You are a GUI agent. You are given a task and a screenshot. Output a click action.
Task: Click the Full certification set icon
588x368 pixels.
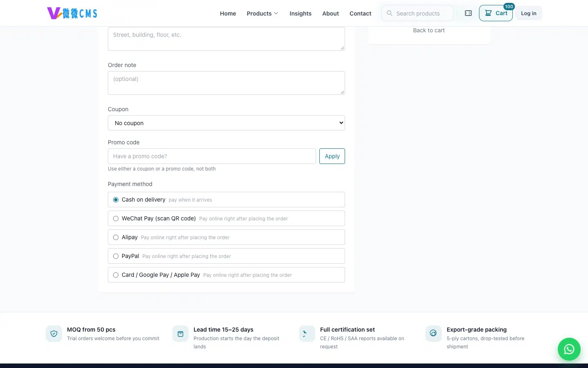click(307, 334)
